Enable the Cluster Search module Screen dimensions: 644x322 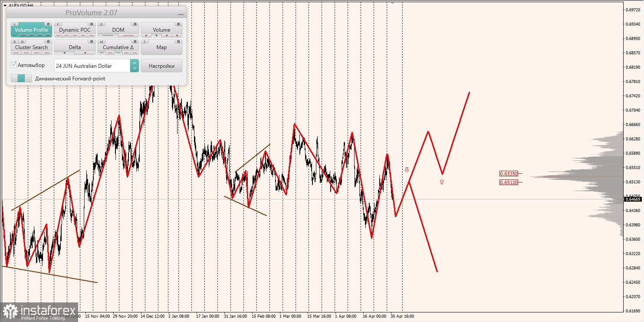click(31, 47)
